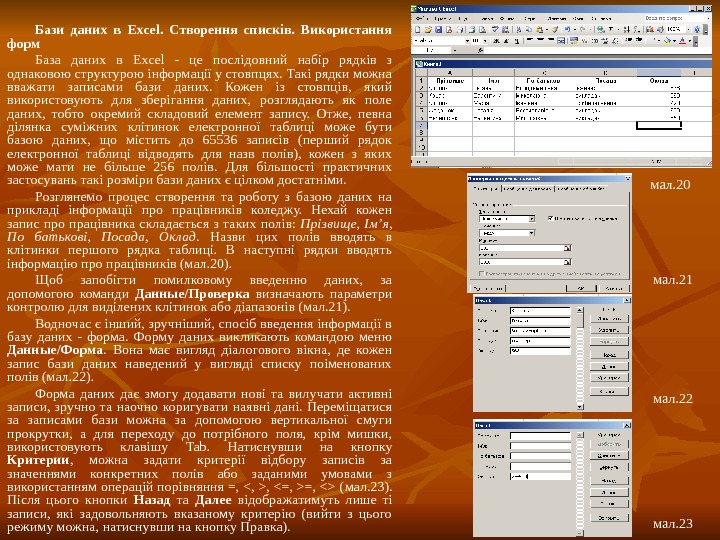Viewport: 720px width, 540px height.
Task: Click the Merge and Center icon
Action: point(561,40)
